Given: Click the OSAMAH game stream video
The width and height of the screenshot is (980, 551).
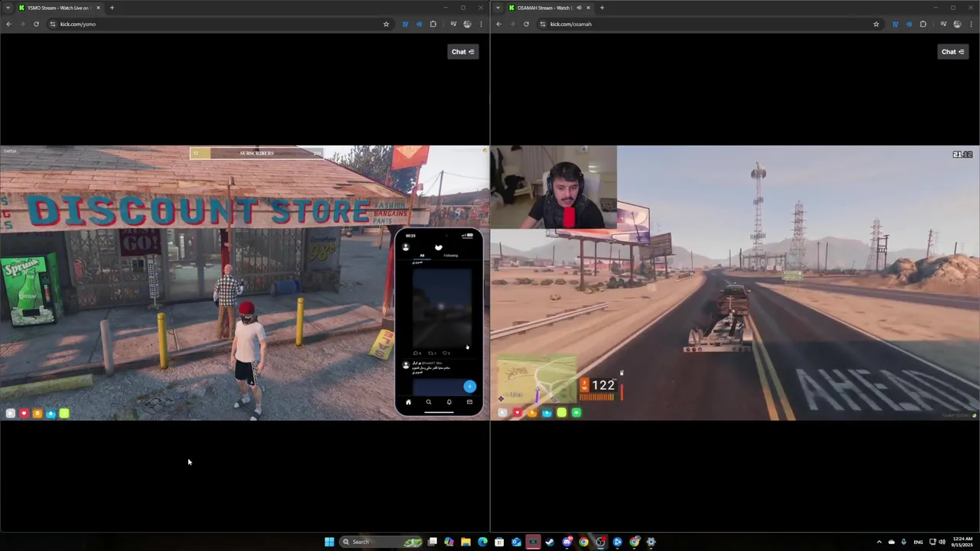Looking at the screenshot, I should pos(735,282).
